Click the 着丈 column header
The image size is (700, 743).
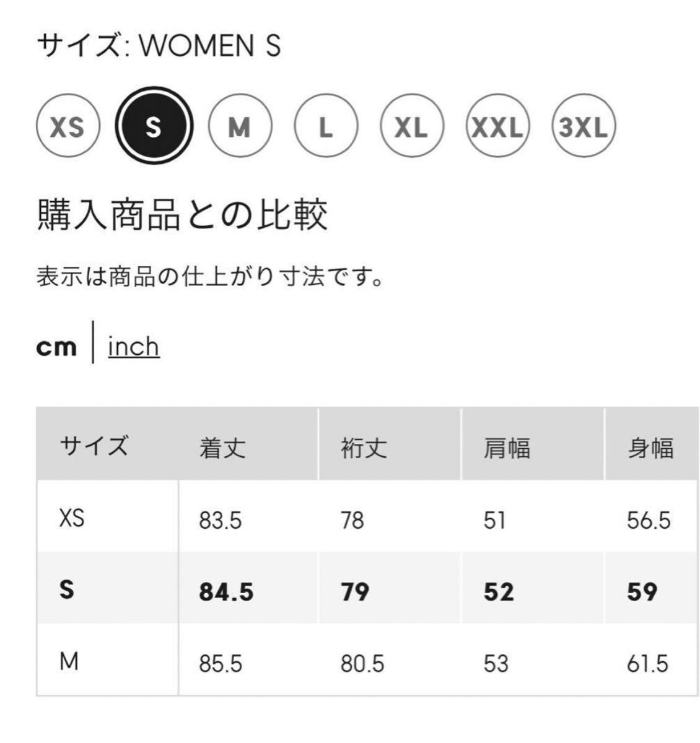(x=222, y=448)
